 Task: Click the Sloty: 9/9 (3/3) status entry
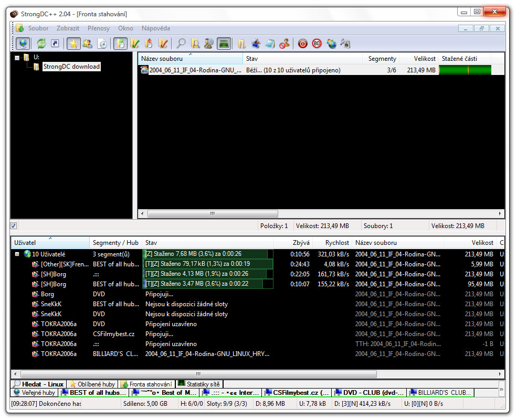227,404
